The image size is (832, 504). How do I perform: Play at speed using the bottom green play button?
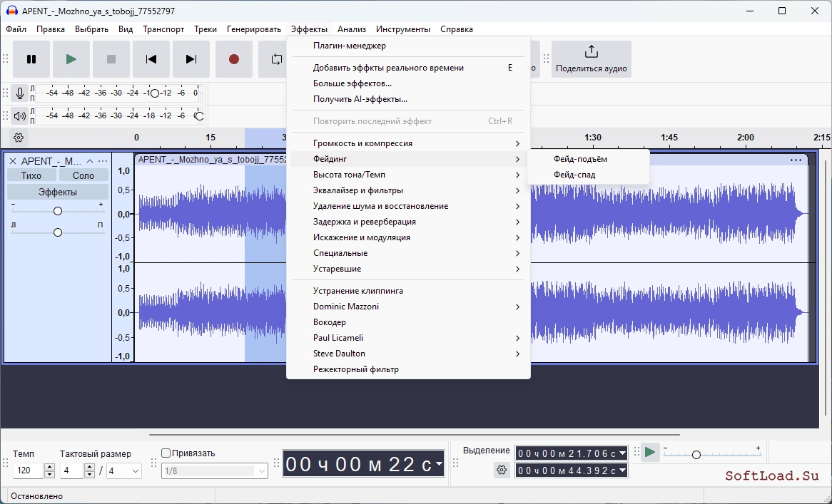[650, 453]
